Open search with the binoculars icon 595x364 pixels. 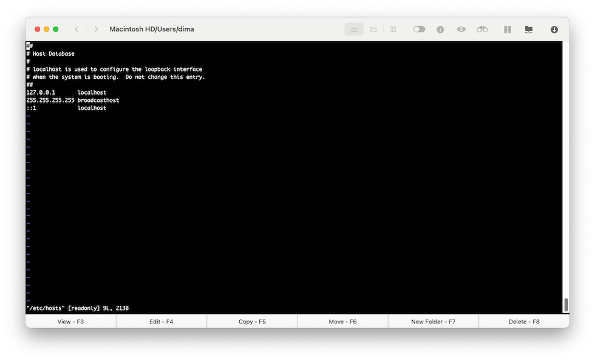(482, 29)
